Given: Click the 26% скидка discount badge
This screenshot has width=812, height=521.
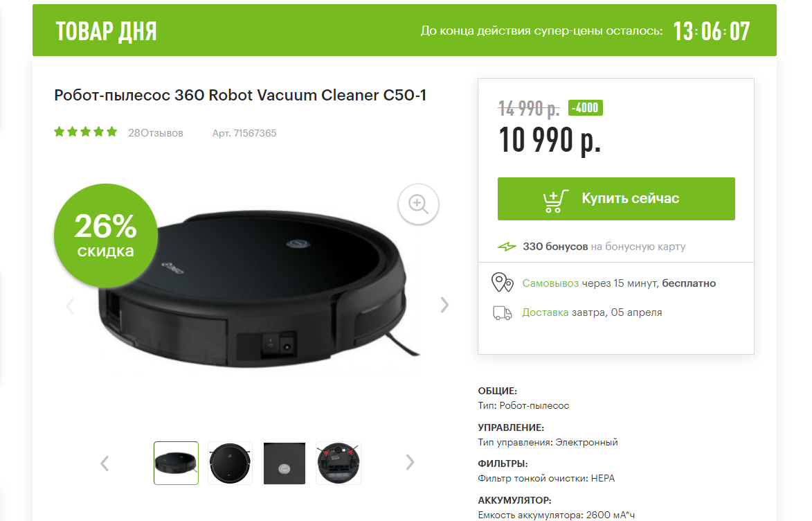Looking at the screenshot, I should pos(106,236).
